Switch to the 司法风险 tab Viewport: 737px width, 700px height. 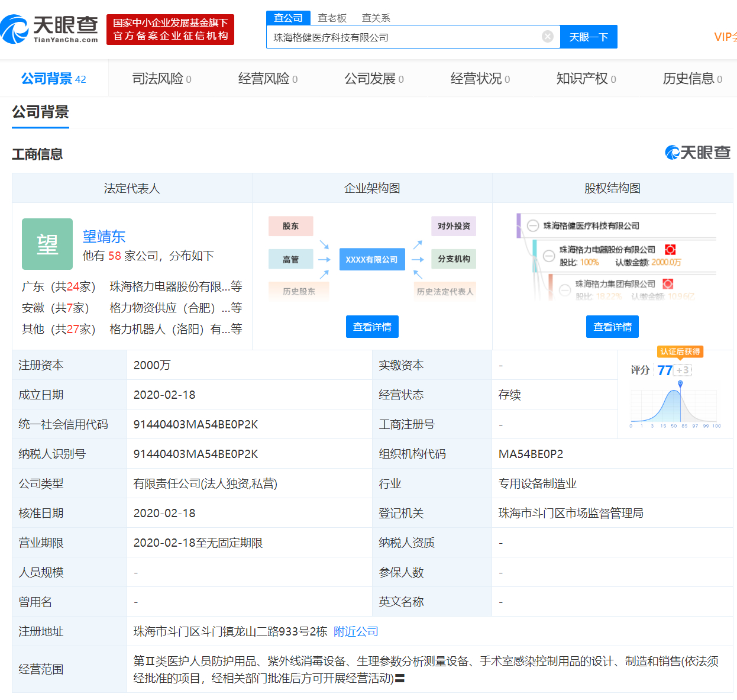154,78
